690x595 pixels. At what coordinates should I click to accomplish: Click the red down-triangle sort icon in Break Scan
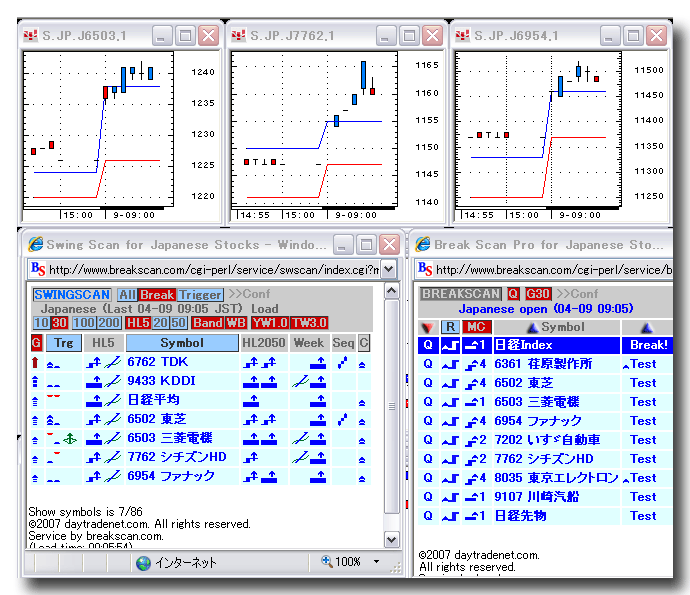click(x=427, y=327)
